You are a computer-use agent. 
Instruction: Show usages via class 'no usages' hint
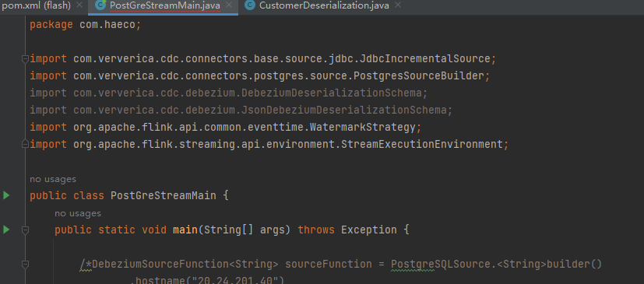point(53,179)
